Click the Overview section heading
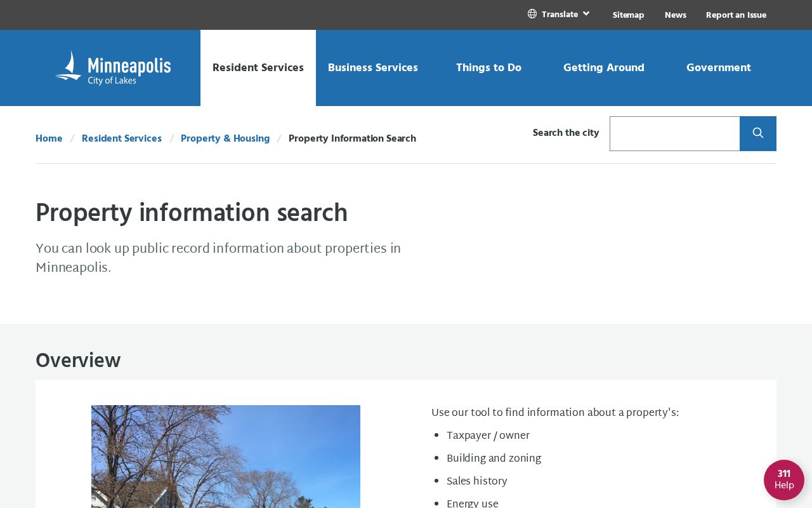812x508 pixels. [x=78, y=361]
